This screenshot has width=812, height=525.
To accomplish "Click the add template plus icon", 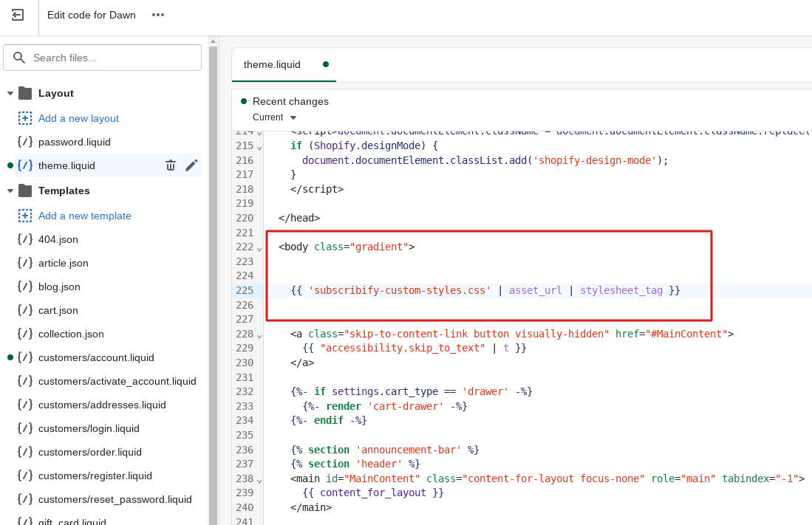I will coord(25,216).
